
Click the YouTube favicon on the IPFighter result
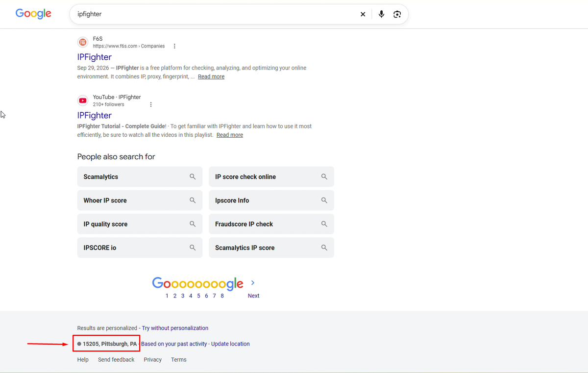tap(83, 100)
